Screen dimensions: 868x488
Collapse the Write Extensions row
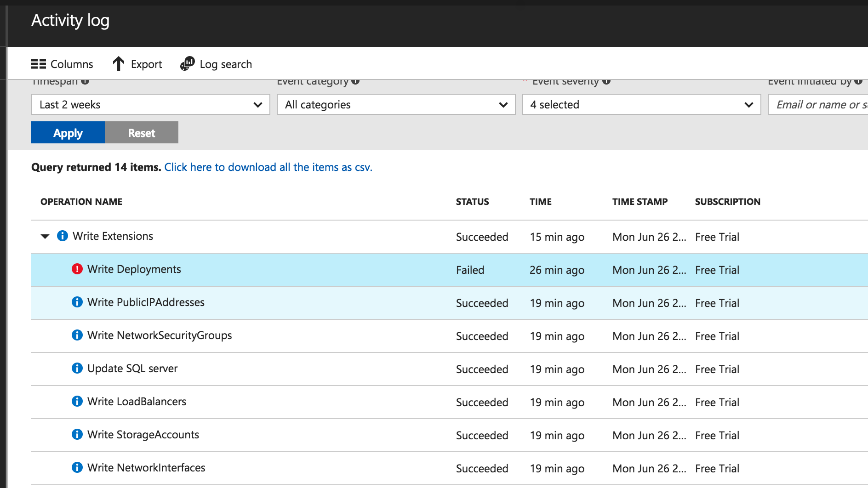(45, 236)
